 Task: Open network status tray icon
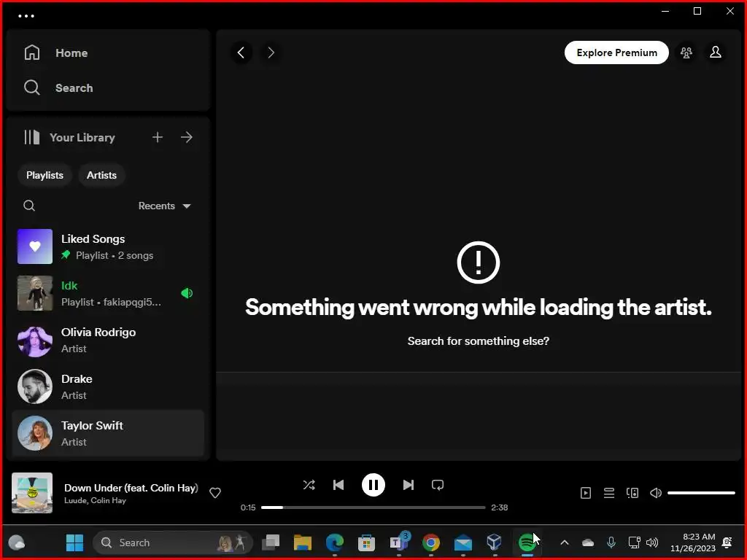[634, 542]
